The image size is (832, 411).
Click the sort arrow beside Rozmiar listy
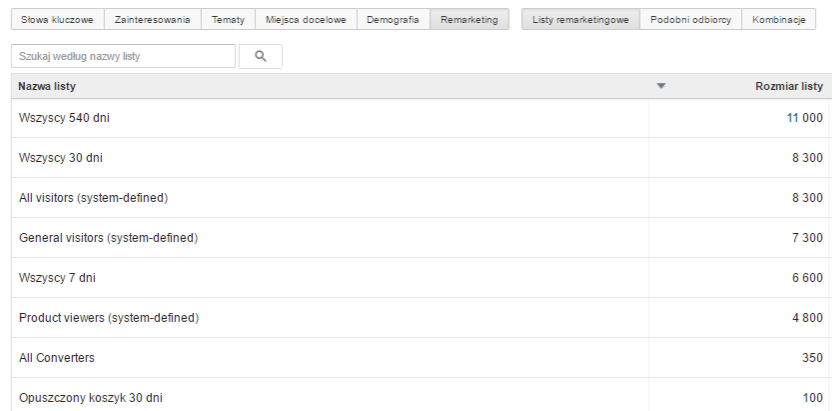[x=661, y=87]
